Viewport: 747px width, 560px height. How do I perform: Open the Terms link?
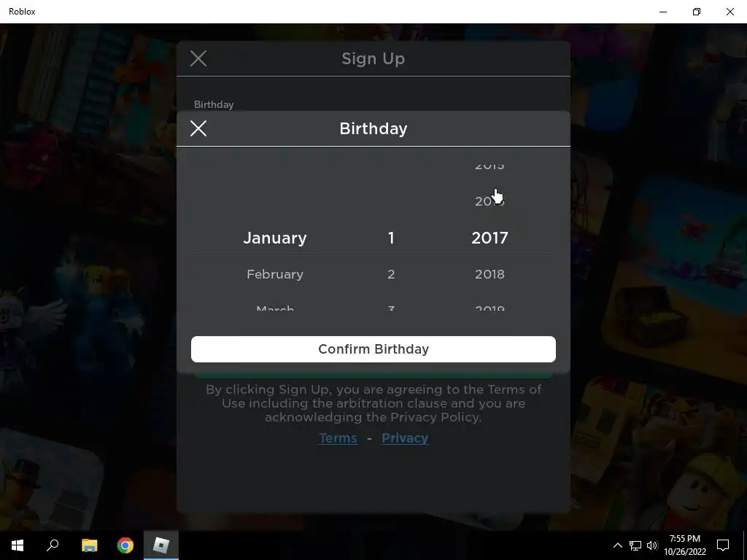tap(338, 438)
